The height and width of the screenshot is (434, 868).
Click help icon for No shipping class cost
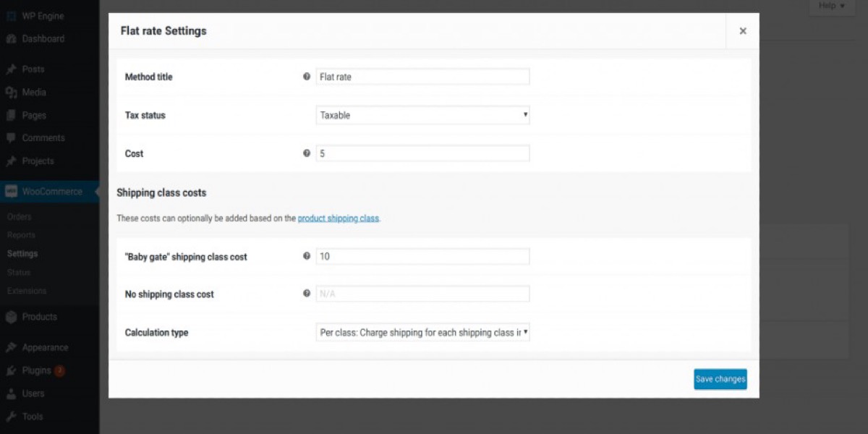[307, 294]
